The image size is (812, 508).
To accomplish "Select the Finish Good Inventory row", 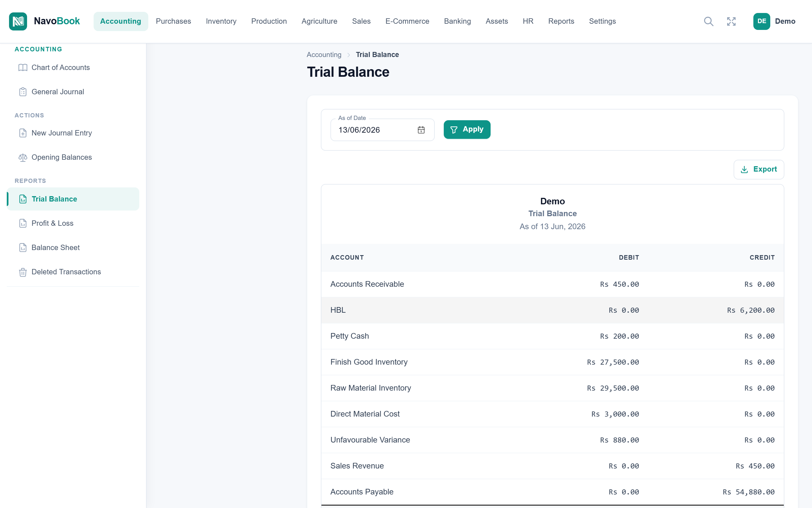I will [x=552, y=362].
